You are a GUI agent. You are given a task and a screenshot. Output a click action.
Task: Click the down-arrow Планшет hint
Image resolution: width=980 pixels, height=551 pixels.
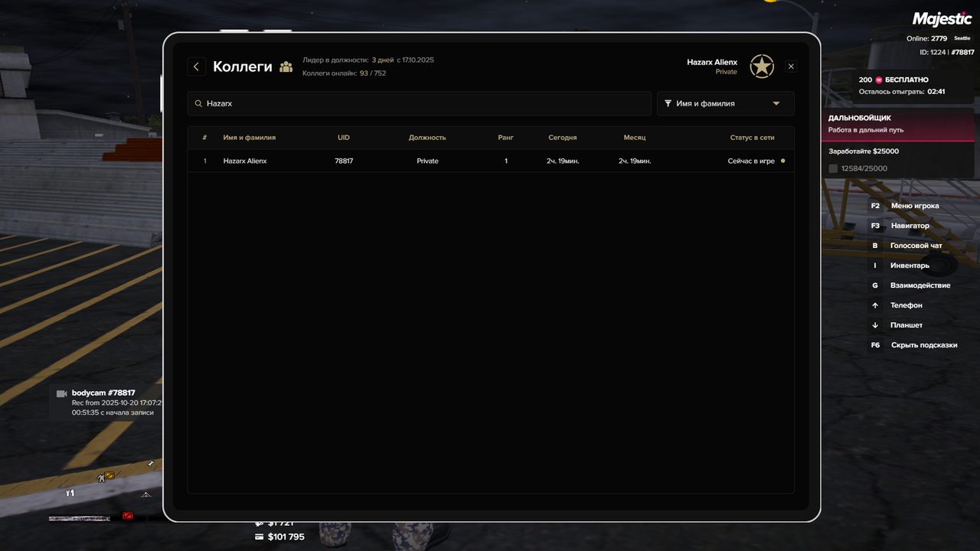tap(896, 325)
